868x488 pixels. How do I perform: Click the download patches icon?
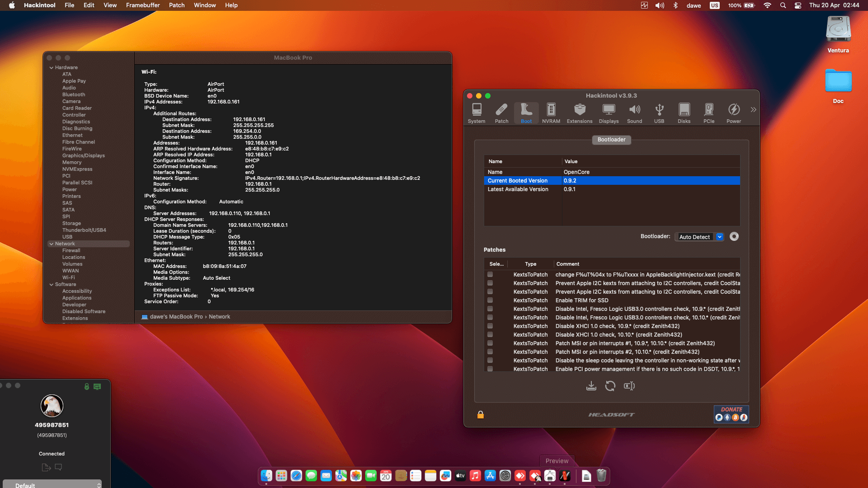point(591,386)
